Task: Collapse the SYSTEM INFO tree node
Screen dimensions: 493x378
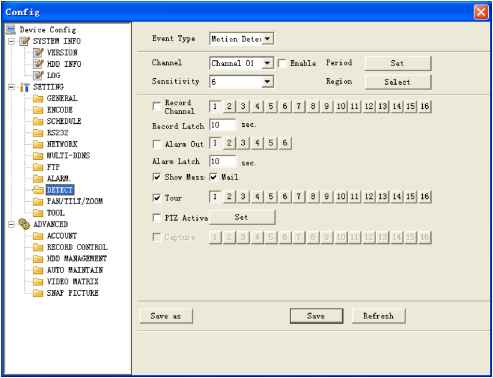Action: pyautogui.click(x=12, y=41)
